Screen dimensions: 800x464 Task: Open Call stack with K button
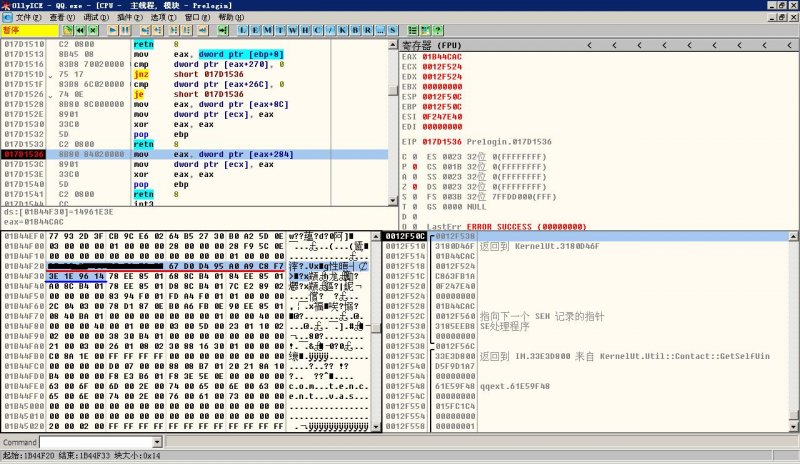point(342,30)
